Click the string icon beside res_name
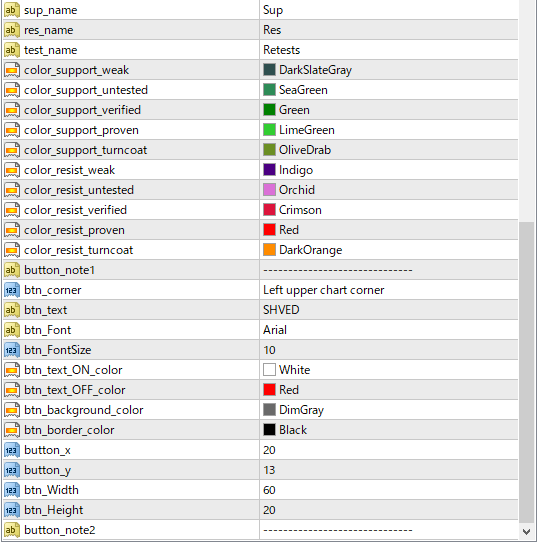This screenshot has width=537, height=546. 11,30
